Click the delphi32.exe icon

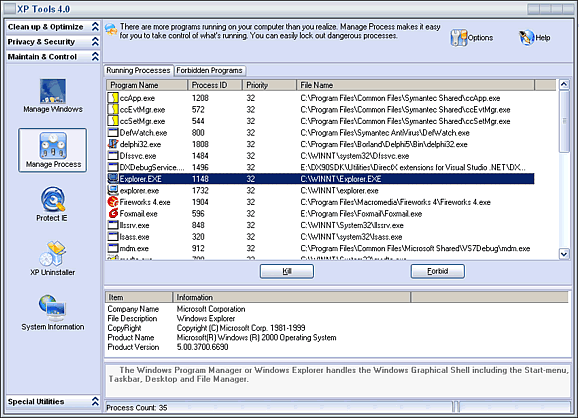(x=113, y=144)
